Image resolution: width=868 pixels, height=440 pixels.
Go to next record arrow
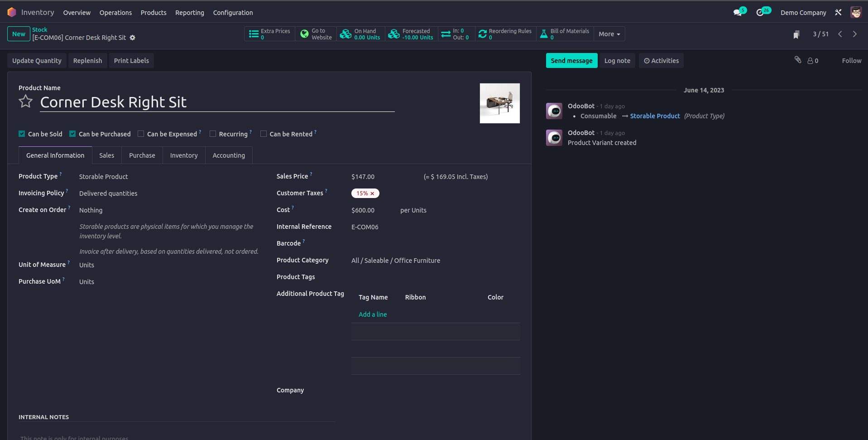855,34
